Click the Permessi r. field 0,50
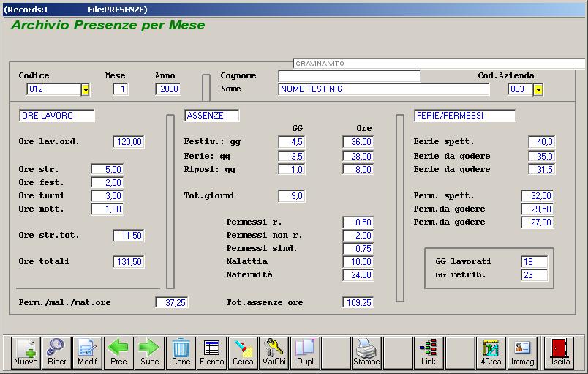 tap(358, 222)
